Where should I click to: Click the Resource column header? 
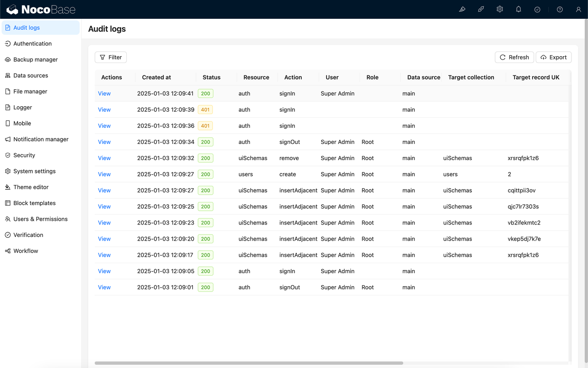point(256,77)
